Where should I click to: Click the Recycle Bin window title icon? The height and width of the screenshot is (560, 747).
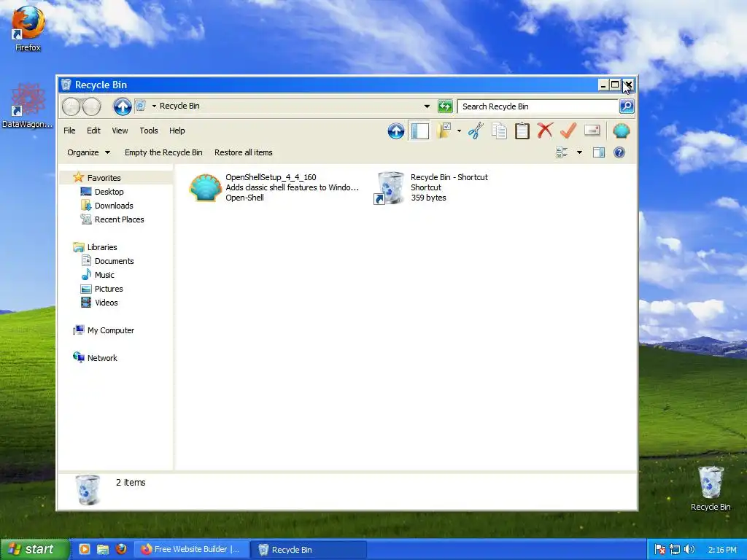(x=66, y=85)
